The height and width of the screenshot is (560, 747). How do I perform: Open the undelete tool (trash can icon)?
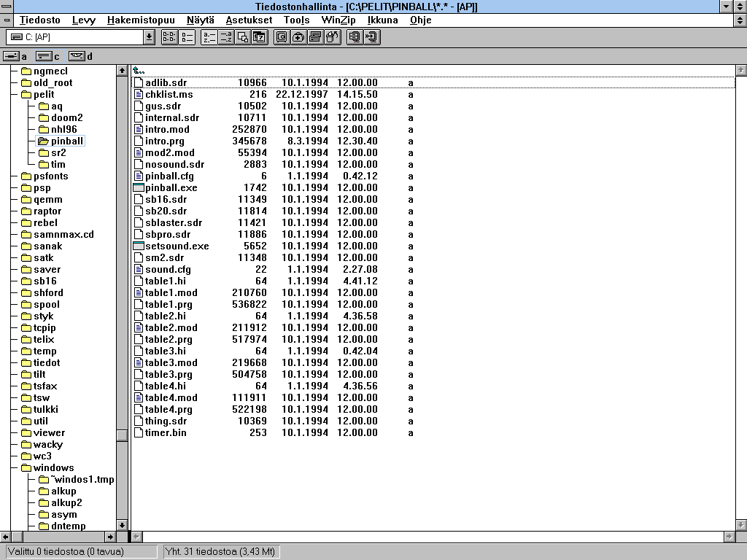(x=333, y=37)
